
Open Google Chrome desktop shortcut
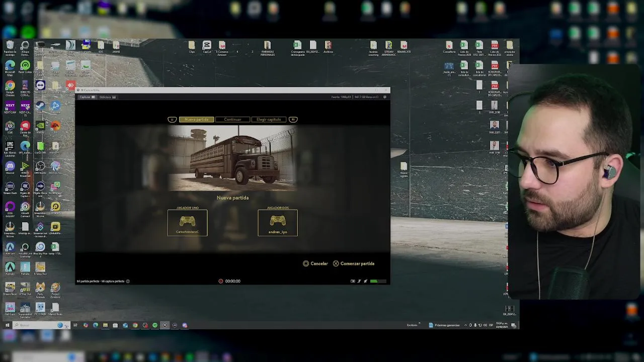10,88
